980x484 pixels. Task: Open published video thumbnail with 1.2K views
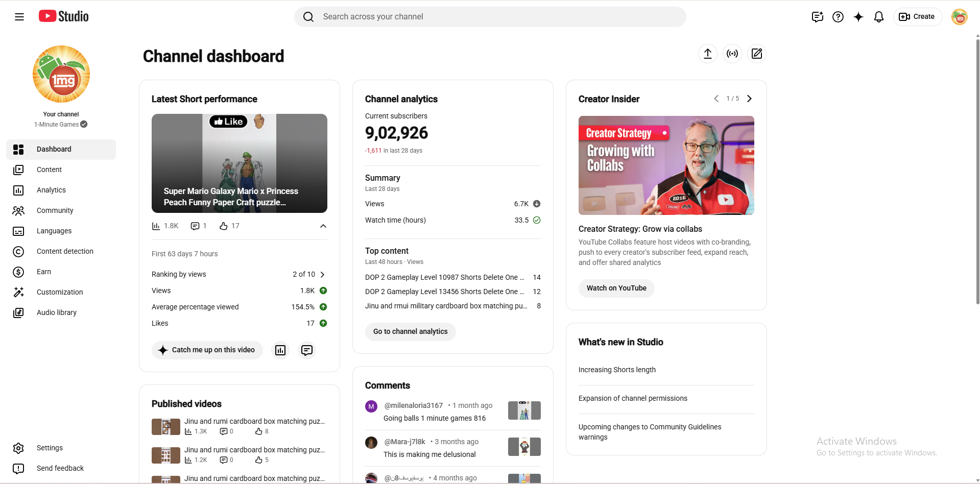coord(166,455)
